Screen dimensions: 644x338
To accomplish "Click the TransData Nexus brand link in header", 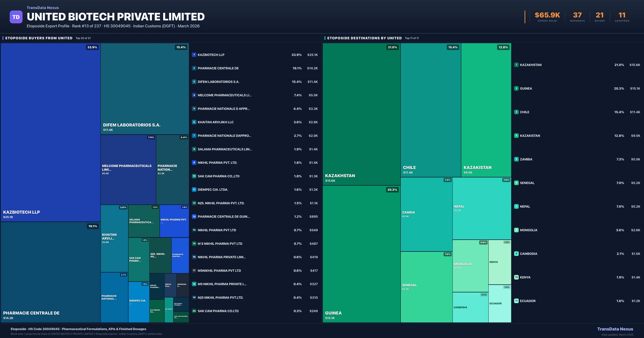I will coord(43,8).
